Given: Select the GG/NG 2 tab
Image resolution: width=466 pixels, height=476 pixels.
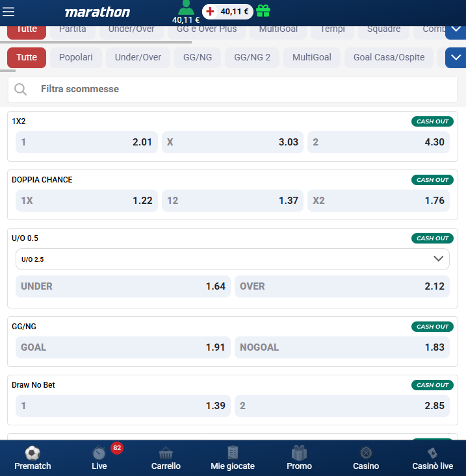Looking at the screenshot, I should 252,57.
